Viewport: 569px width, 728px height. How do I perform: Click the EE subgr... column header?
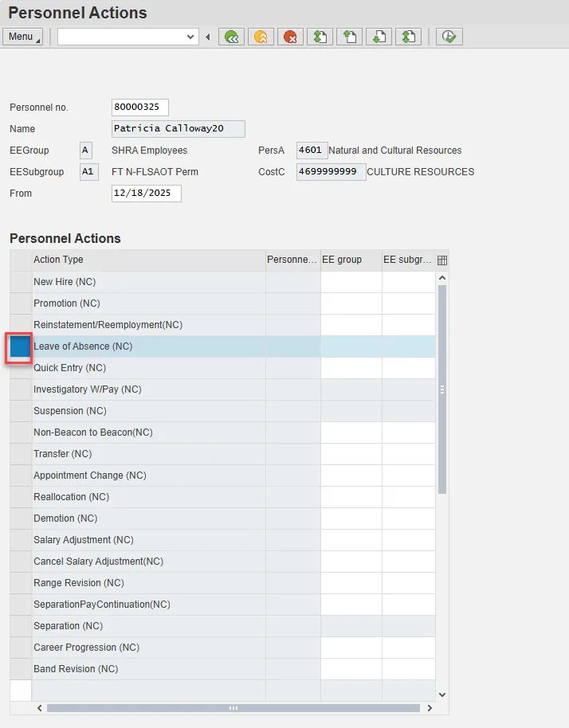click(409, 260)
